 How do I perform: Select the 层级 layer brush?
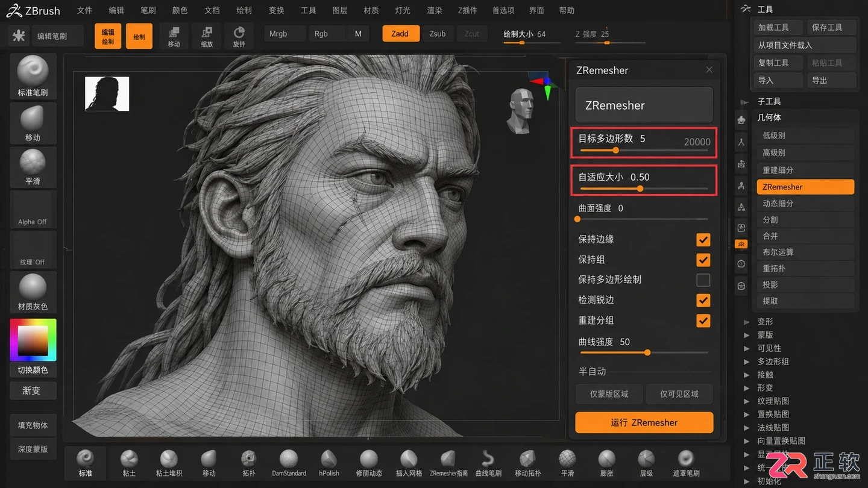pyautogui.click(x=646, y=463)
